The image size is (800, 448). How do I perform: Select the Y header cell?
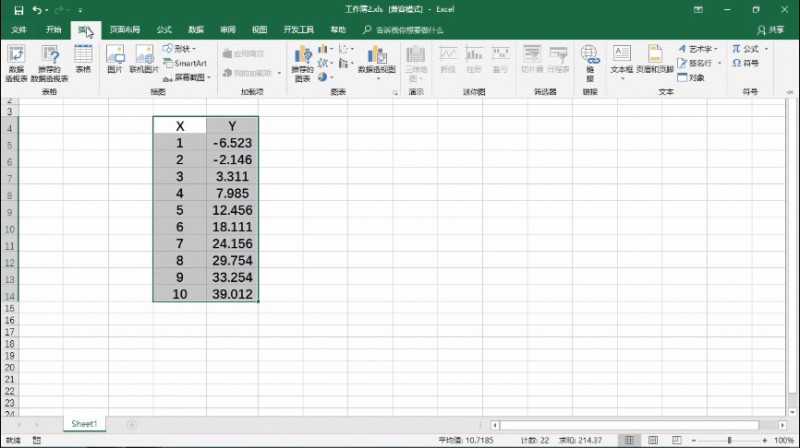tap(232, 126)
